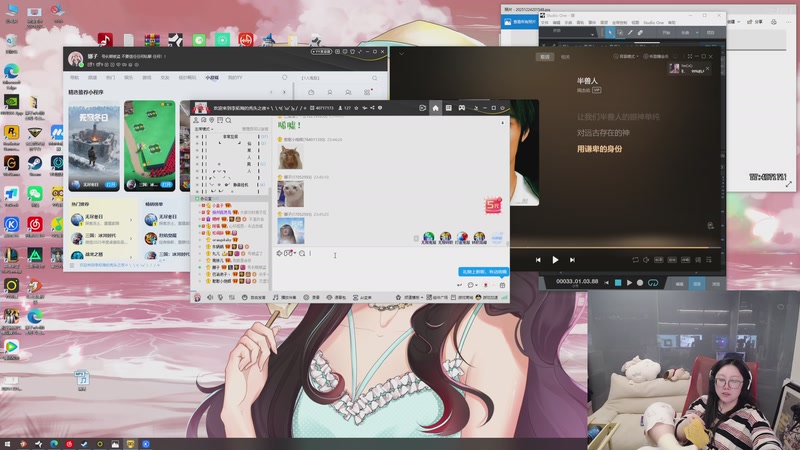Toggle 自由发言 mode in bottom bar
The image size is (800, 450).
pyautogui.click(x=254, y=297)
